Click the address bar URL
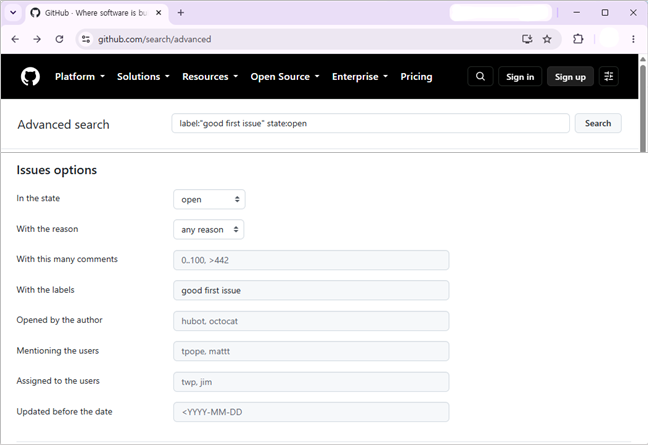The width and height of the screenshot is (648, 445). point(155,39)
